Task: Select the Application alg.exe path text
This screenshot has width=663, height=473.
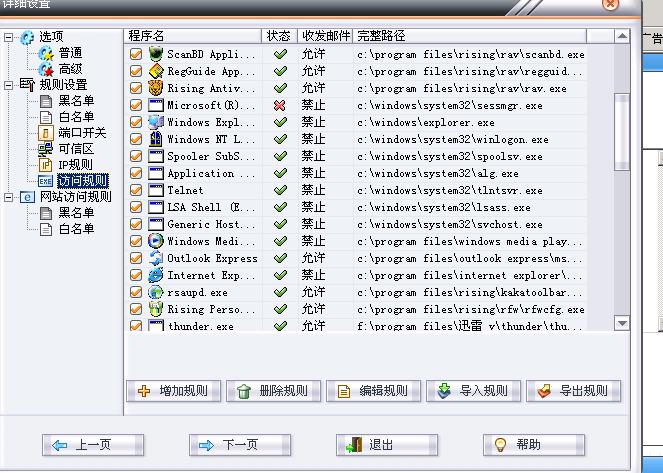Action: tap(438, 173)
